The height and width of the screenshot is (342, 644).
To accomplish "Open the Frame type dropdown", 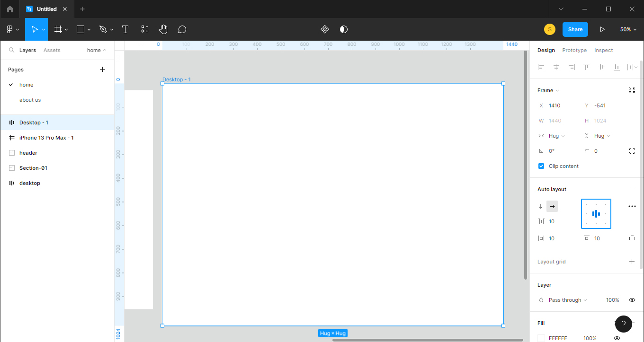I will pos(548,90).
